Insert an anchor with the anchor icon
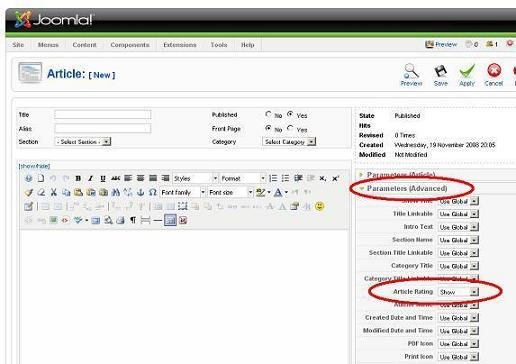 coord(140,192)
